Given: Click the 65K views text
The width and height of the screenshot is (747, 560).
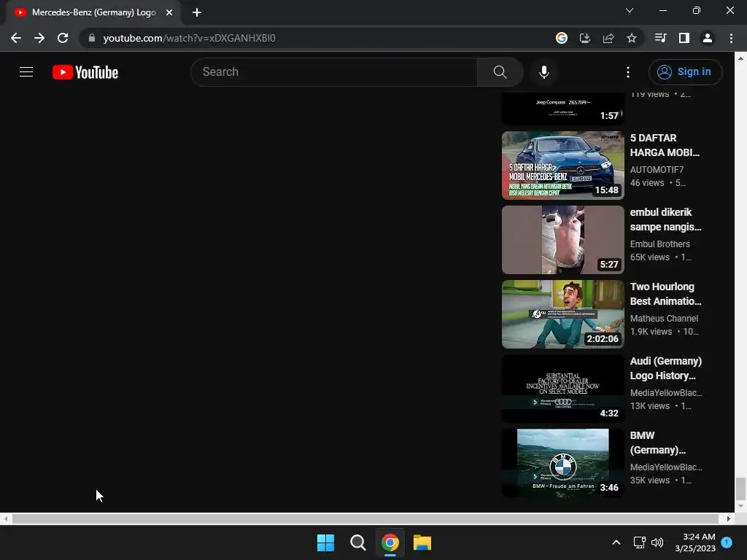Looking at the screenshot, I should click(650, 257).
